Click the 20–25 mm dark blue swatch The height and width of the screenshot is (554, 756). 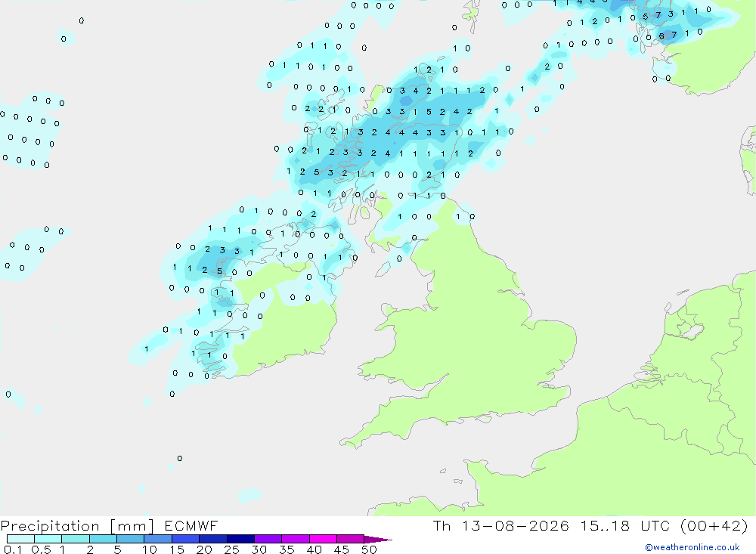[x=213, y=539]
